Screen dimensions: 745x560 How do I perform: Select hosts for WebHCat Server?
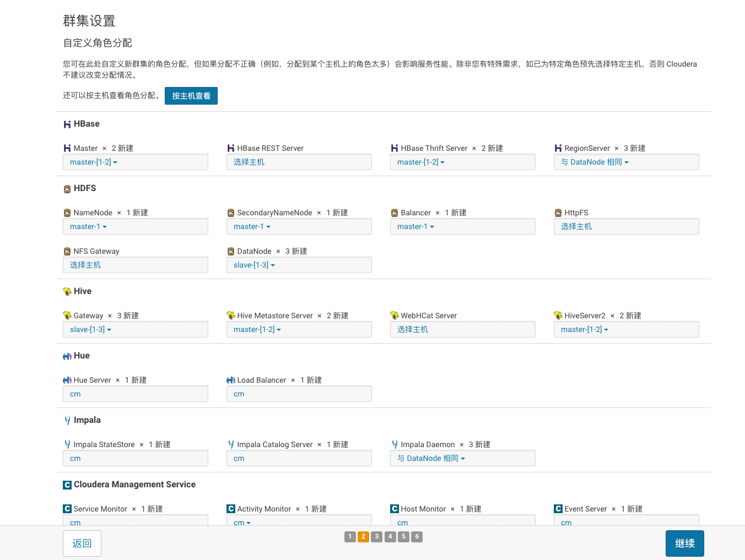pyautogui.click(x=463, y=329)
